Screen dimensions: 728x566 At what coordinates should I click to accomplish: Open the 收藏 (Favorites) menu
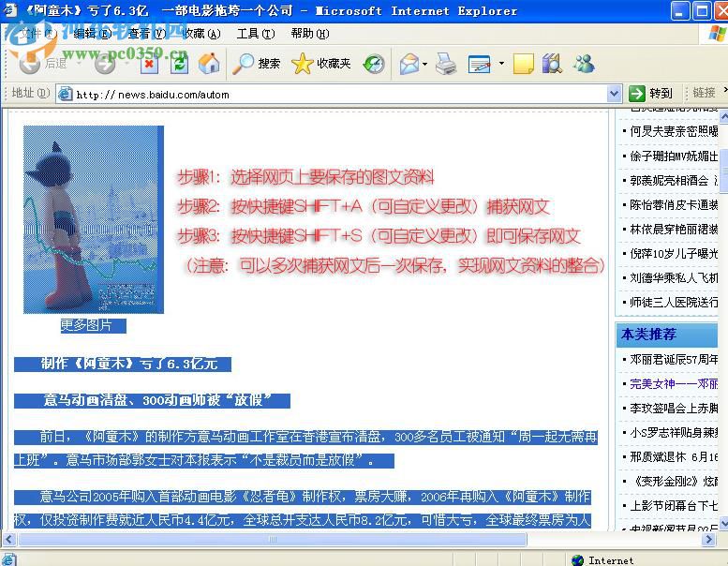point(201,34)
